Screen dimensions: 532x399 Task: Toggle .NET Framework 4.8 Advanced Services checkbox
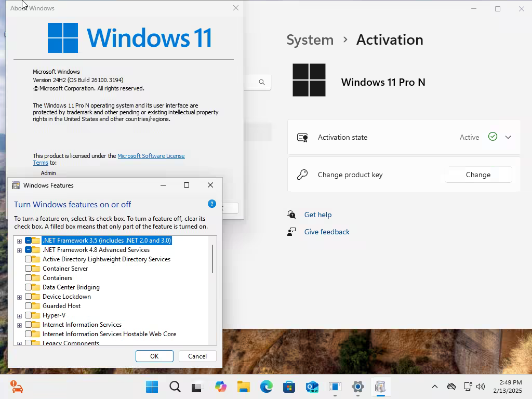pyautogui.click(x=28, y=250)
